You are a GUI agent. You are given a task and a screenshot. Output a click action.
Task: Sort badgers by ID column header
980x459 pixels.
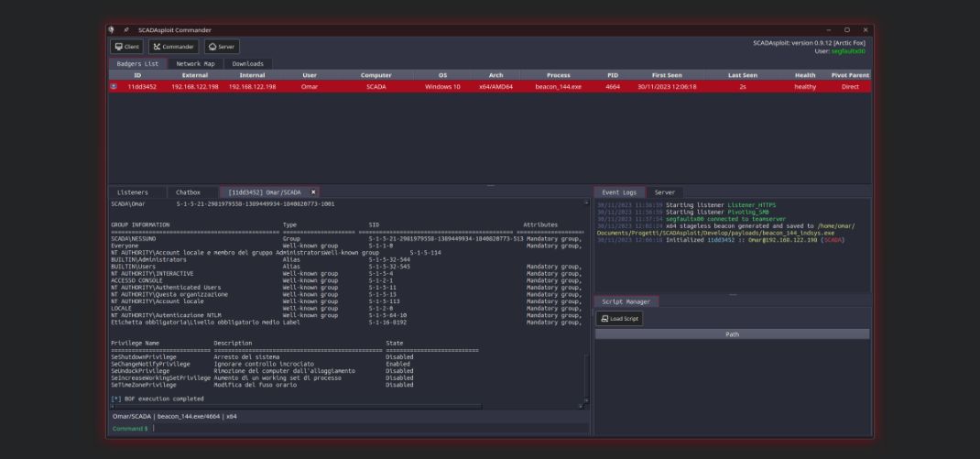tap(137, 75)
